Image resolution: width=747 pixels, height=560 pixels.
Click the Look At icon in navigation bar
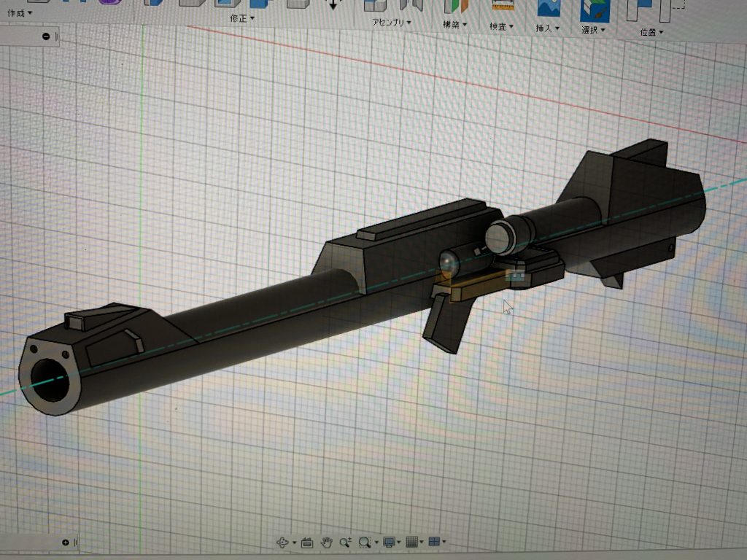[x=306, y=542]
